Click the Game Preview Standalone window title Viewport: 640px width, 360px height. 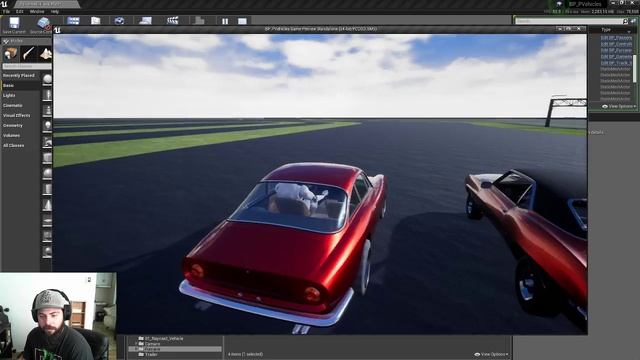click(x=320, y=29)
